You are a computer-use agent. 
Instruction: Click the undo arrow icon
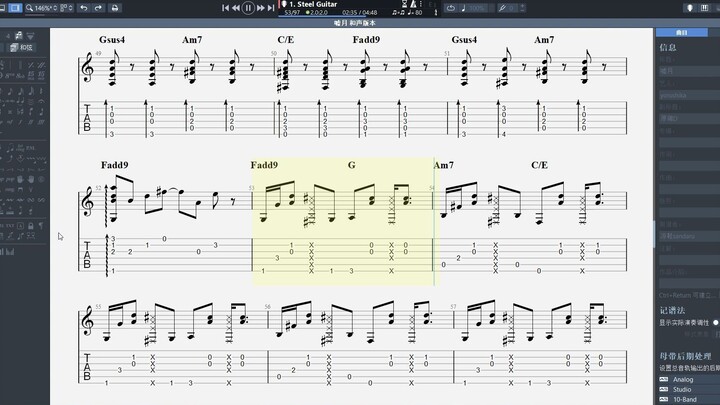click(x=82, y=8)
